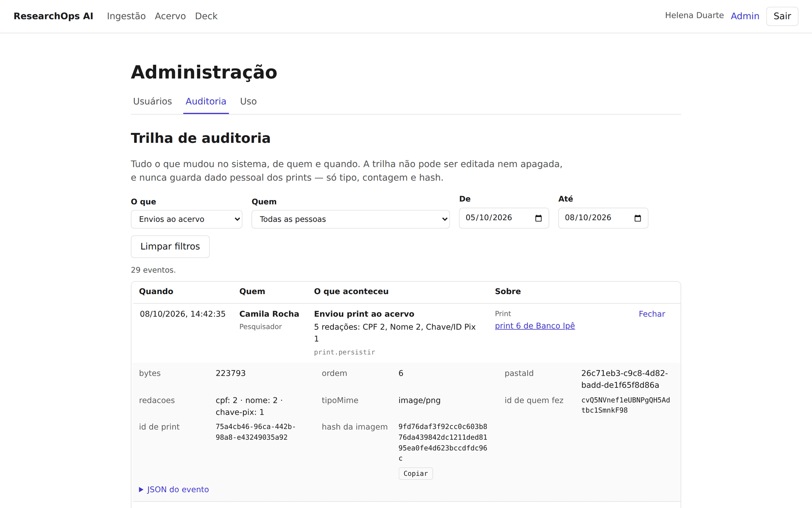Switch to the Uso tab
The height and width of the screenshot is (508, 812).
pos(248,102)
